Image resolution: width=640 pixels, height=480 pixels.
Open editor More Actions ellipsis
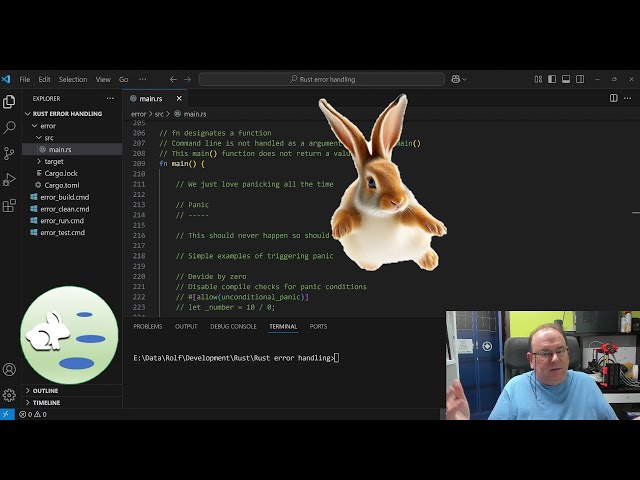(x=627, y=98)
